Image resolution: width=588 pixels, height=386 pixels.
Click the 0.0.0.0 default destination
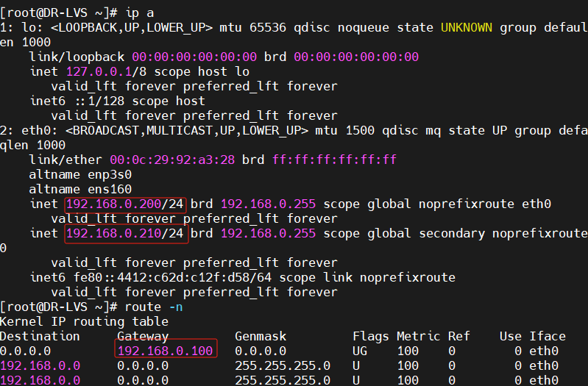(x=25, y=351)
